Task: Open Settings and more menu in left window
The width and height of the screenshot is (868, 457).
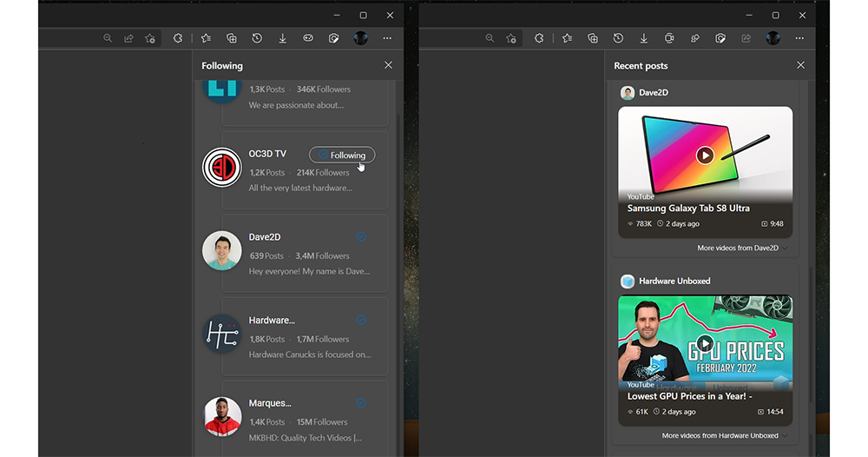Action: [387, 38]
